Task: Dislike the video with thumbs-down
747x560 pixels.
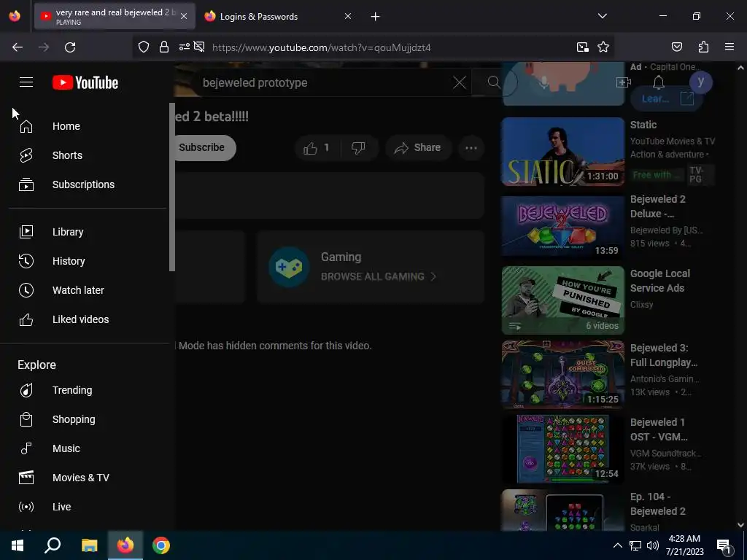Action: click(359, 148)
